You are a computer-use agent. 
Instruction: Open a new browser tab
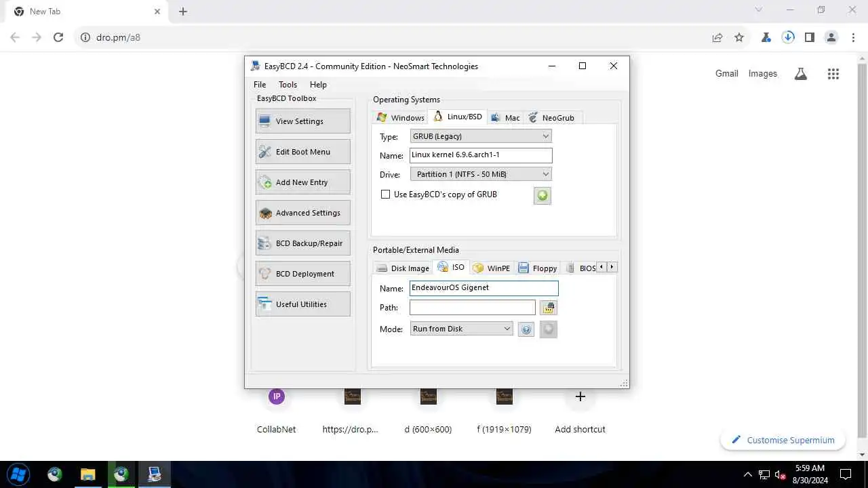coord(183,12)
